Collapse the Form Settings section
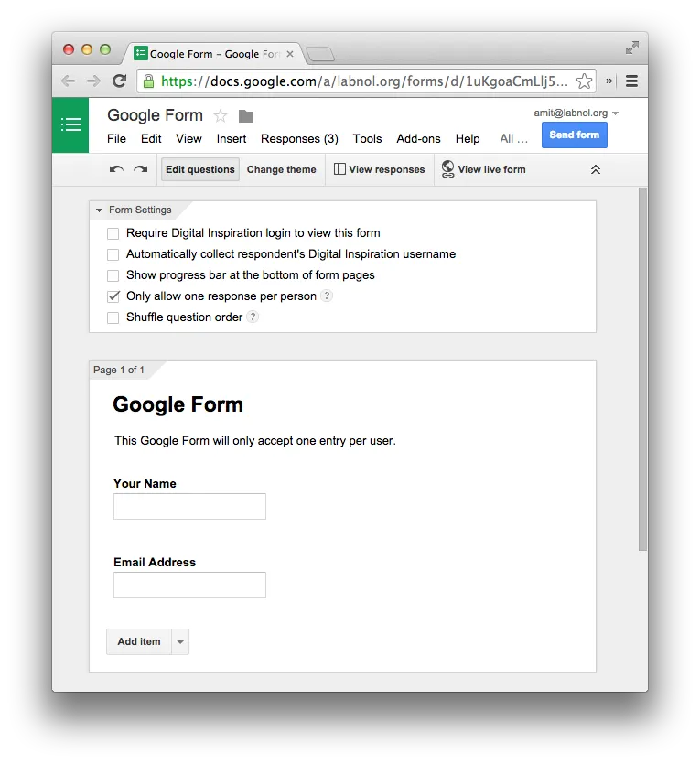The width and height of the screenshot is (700, 764). point(100,210)
